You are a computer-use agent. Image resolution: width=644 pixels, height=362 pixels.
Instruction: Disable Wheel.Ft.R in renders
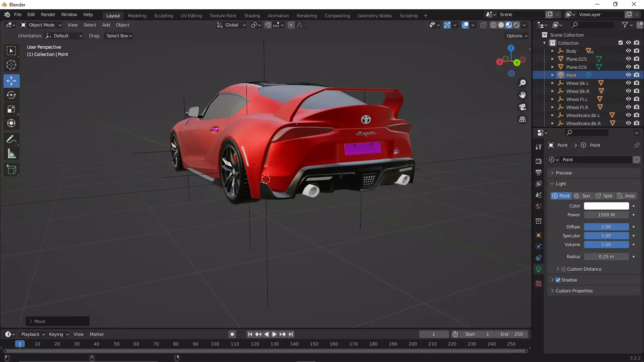(636, 107)
